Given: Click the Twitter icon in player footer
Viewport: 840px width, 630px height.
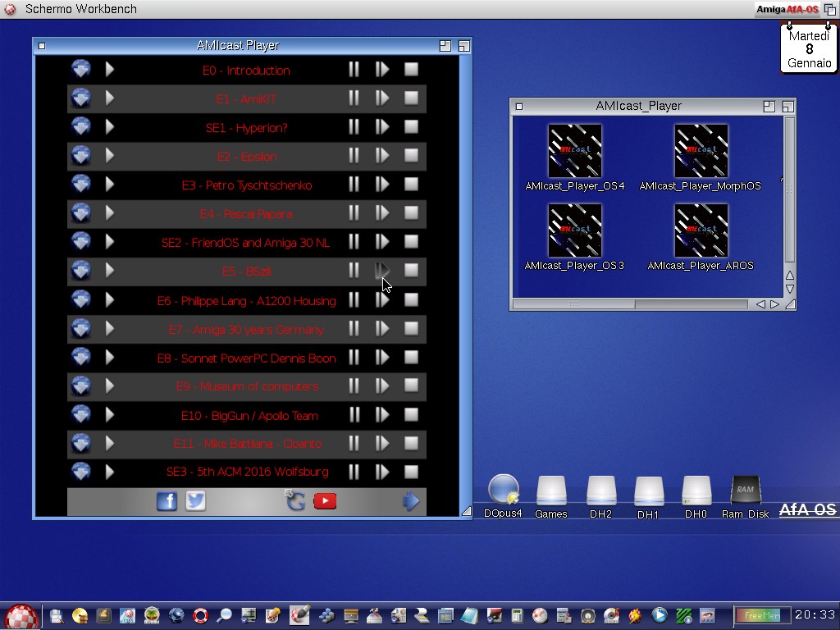Looking at the screenshot, I should tap(195, 501).
